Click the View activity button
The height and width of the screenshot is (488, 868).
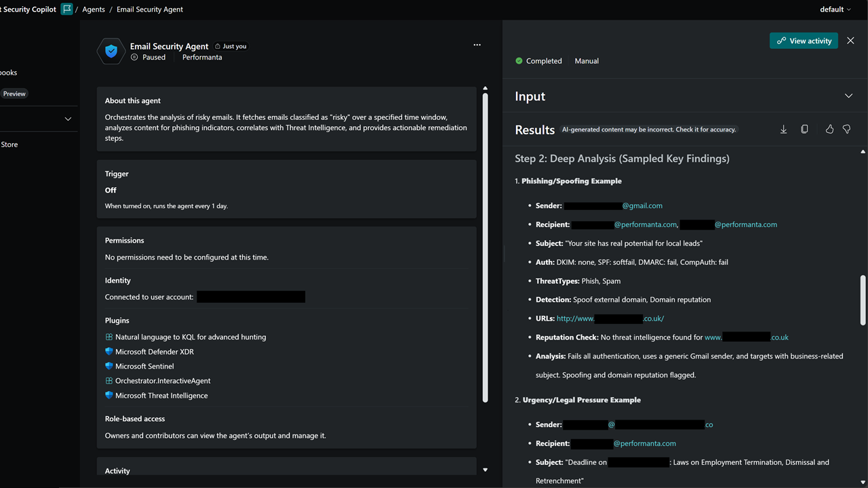[804, 41]
